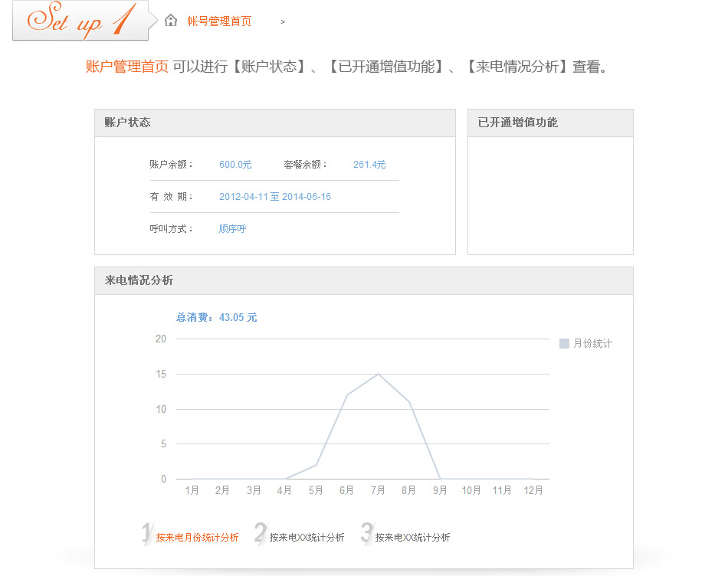The height and width of the screenshot is (576, 728).
Task: Click the validity date range 2012-04-11 至 2014-06-16
Action: (275, 197)
